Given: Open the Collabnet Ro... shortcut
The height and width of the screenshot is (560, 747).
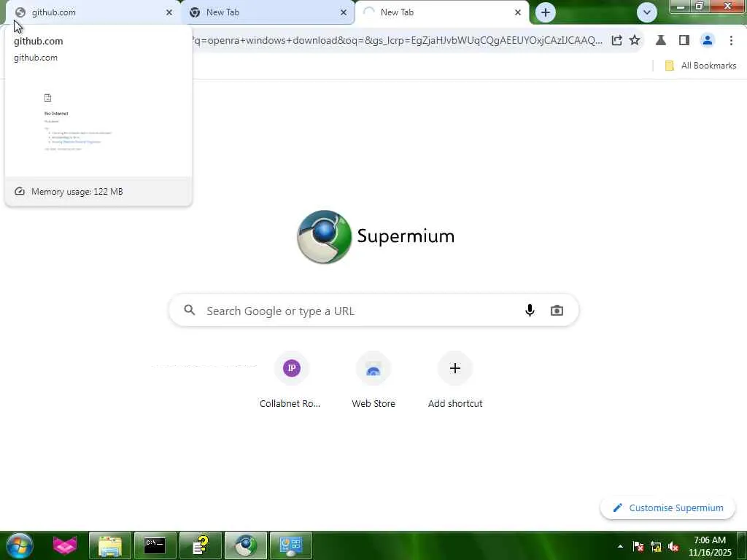Looking at the screenshot, I should [291, 380].
